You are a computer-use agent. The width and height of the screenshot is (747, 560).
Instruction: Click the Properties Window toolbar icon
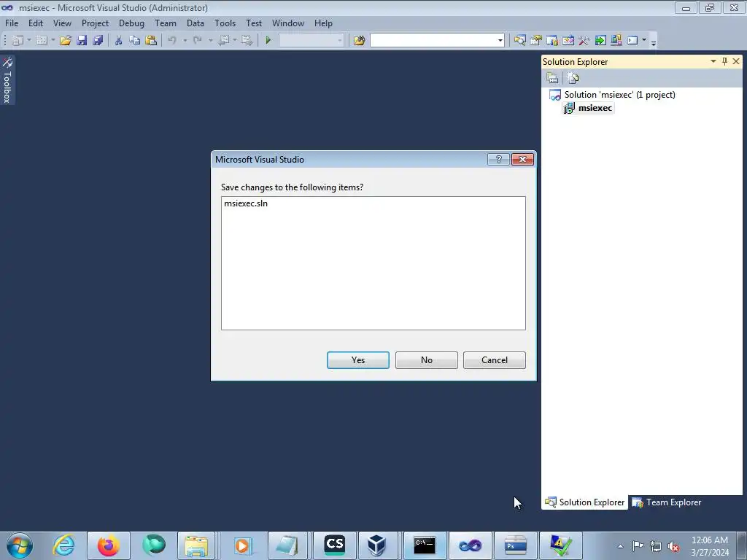[x=536, y=41]
